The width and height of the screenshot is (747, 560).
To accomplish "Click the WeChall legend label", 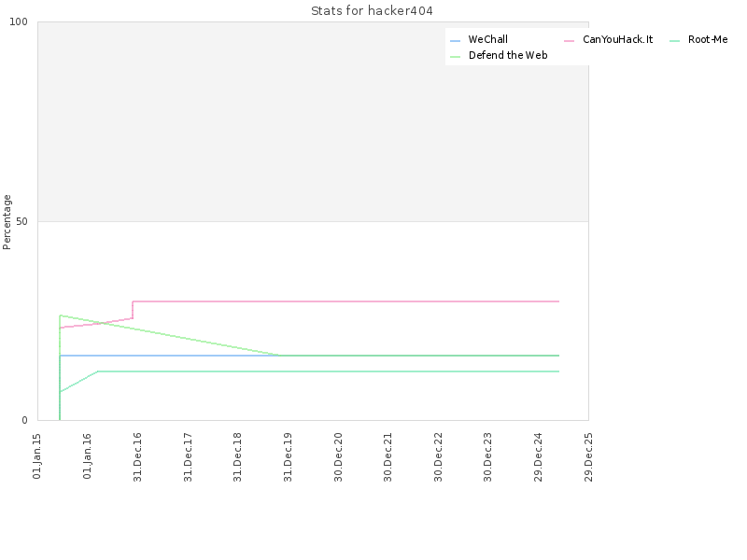I will 487,39.
